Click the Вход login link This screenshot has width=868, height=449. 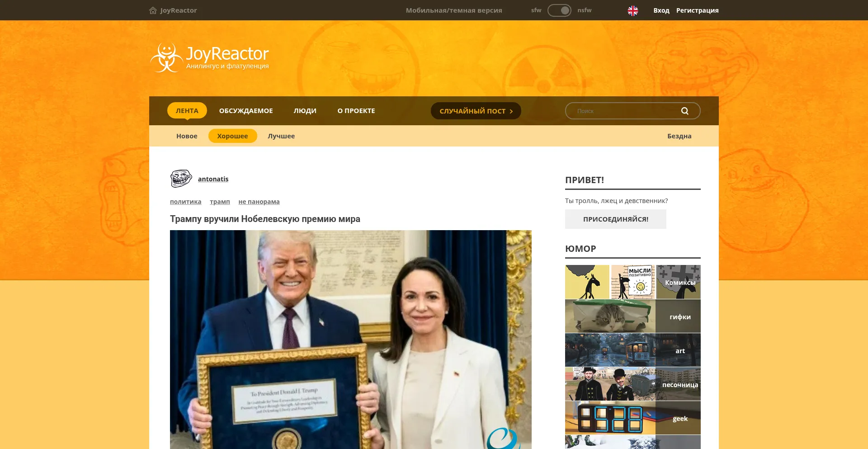click(x=661, y=10)
